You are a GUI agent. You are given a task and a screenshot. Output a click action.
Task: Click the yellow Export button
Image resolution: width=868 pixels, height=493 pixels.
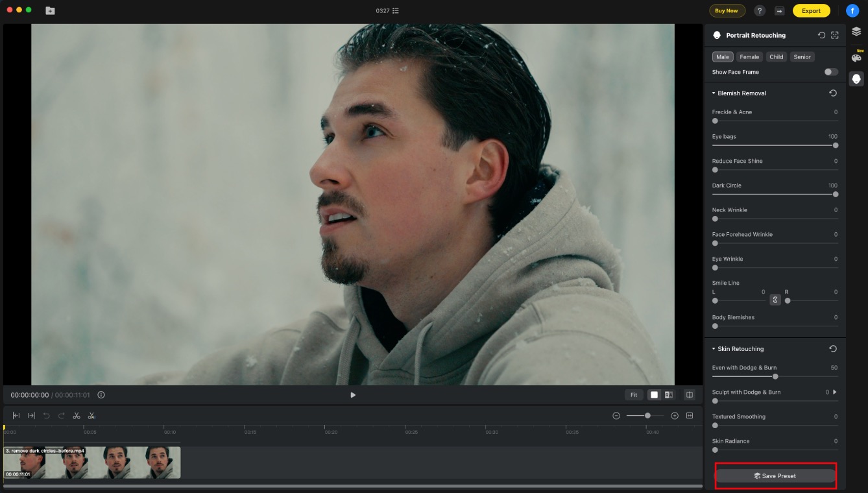tap(811, 11)
